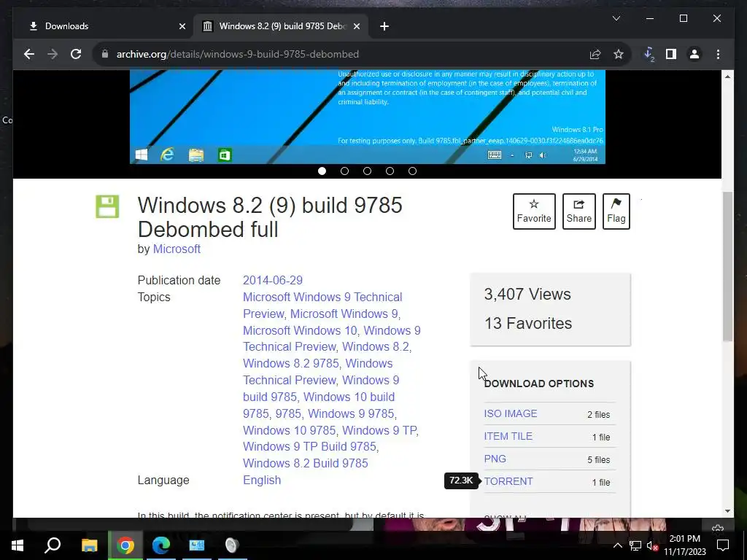Image resolution: width=747 pixels, height=560 pixels.
Task: Flag this item with the Flag button
Action: point(616,211)
